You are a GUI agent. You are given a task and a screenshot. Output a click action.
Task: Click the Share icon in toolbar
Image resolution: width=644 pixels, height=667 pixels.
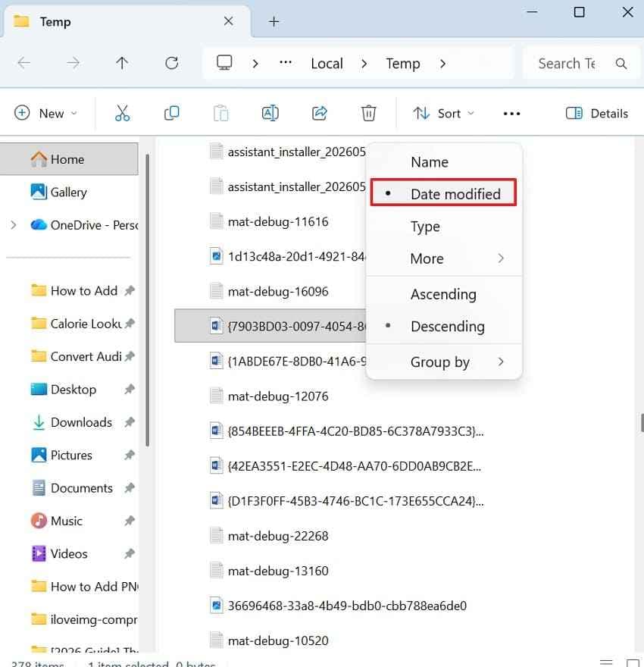pos(320,113)
